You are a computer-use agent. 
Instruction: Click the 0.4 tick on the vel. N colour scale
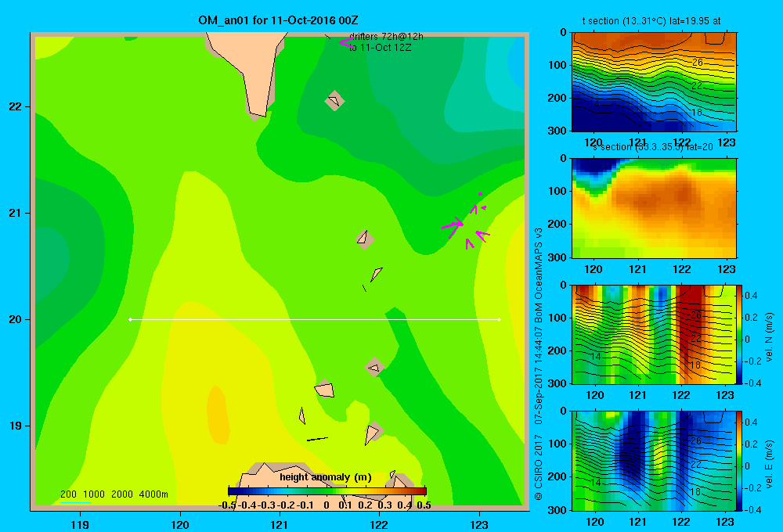click(x=751, y=296)
